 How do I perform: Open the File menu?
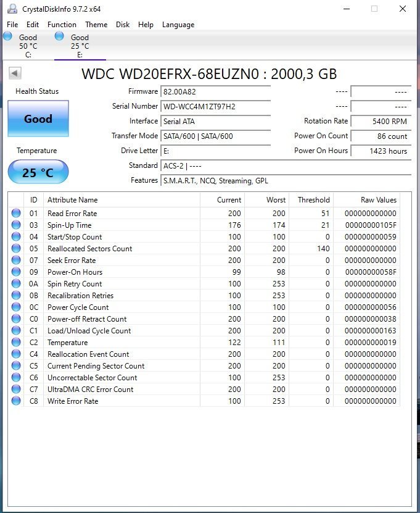(12, 25)
